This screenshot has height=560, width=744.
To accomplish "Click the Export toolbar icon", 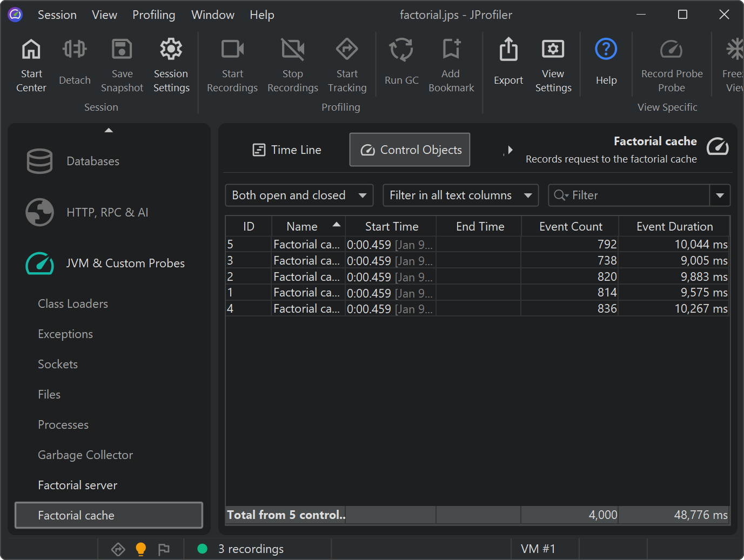I will pos(508,50).
